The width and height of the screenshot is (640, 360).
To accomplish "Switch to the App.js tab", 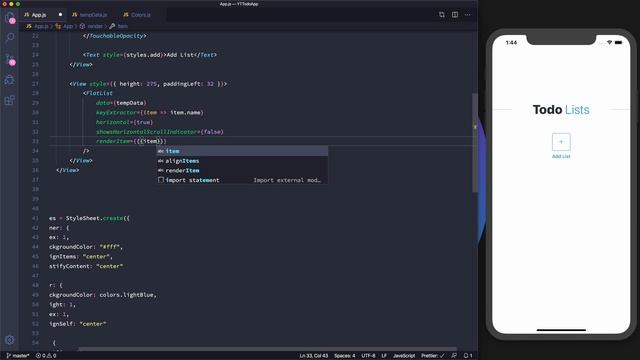I will click(39, 15).
